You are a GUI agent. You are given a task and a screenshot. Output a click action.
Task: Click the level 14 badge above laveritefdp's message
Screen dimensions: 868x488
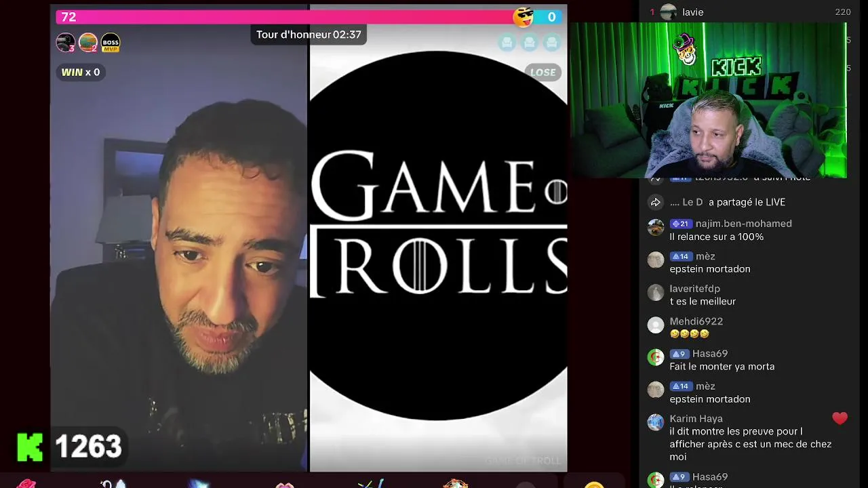pos(680,256)
